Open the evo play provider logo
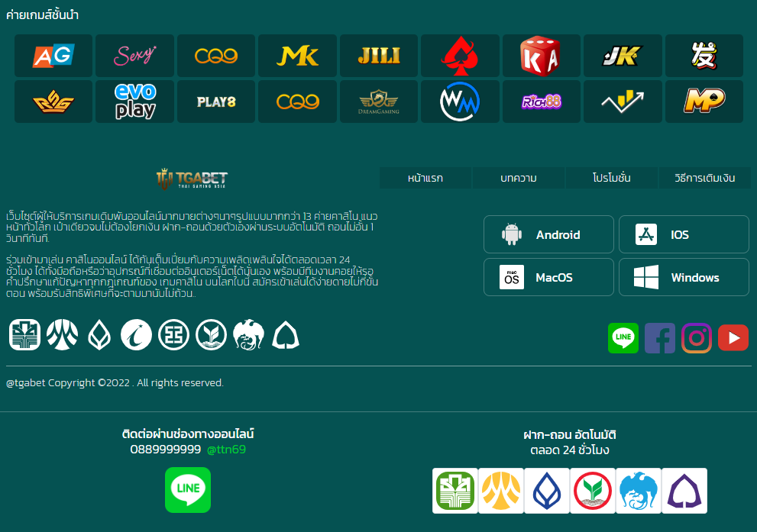757x532 pixels. [134, 102]
